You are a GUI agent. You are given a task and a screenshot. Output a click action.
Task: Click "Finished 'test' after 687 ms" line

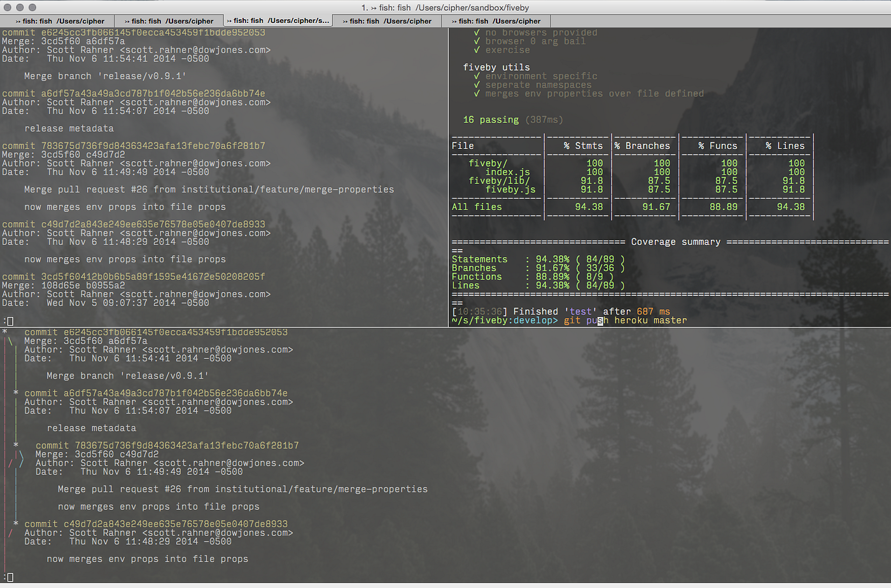561,312
